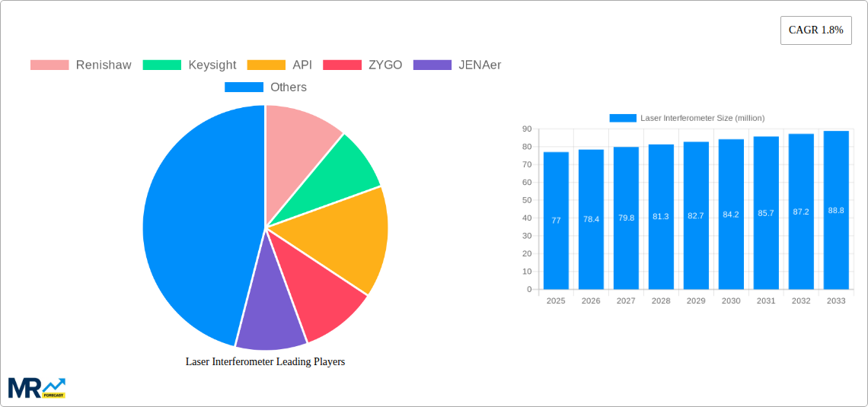868x407 pixels.
Task: Click the 2033 x-axis label
Action: click(837, 300)
